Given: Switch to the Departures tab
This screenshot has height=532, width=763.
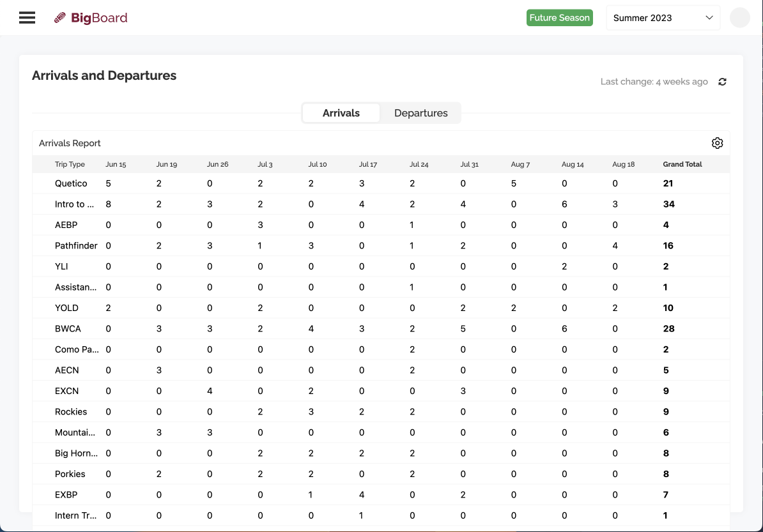Looking at the screenshot, I should coord(420,112).
